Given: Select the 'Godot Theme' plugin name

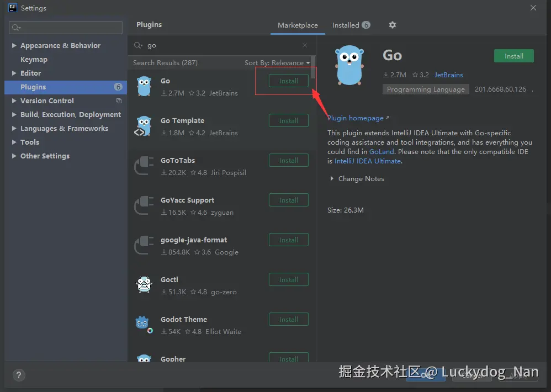Looking at the screenshot, I should click(184, 319).
